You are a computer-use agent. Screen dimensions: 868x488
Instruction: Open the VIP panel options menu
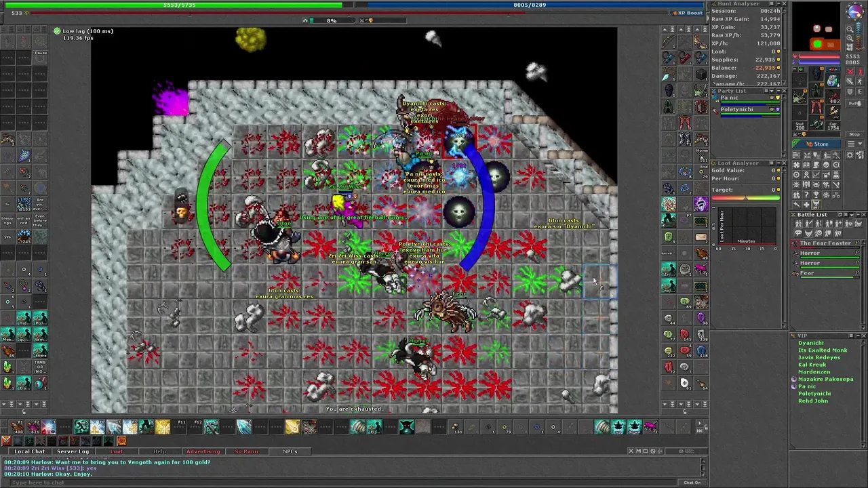851,335
